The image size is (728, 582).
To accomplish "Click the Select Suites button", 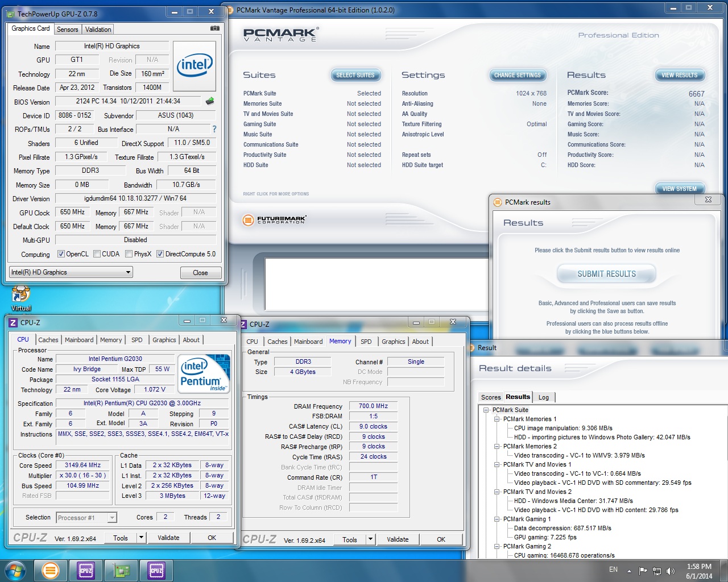I will [x=355, y=75].
